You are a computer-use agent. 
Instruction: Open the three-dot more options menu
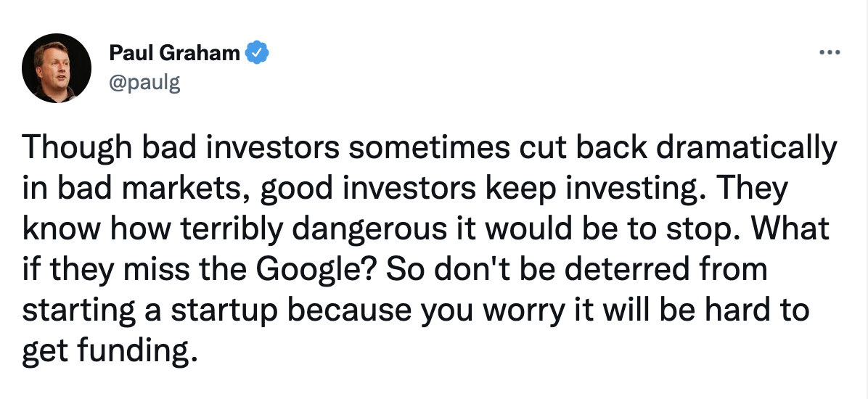pyautogui.click(x=830, y=53)
